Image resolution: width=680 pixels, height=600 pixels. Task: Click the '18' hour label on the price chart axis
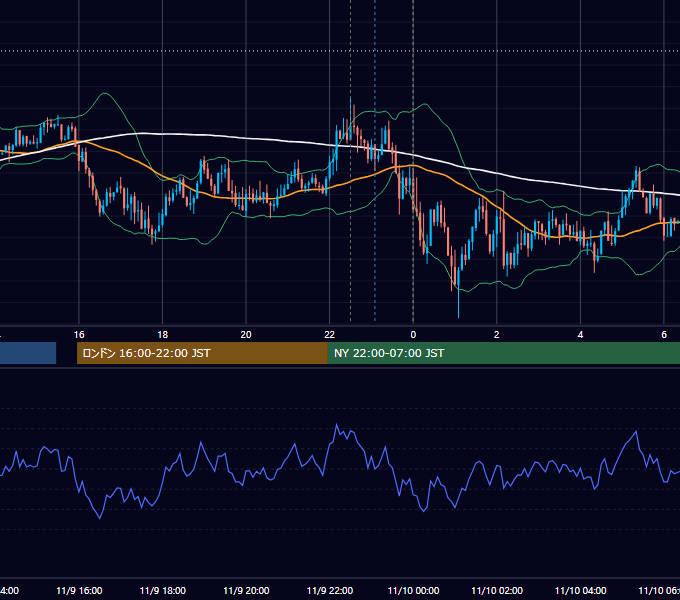[x=163, y=335]
